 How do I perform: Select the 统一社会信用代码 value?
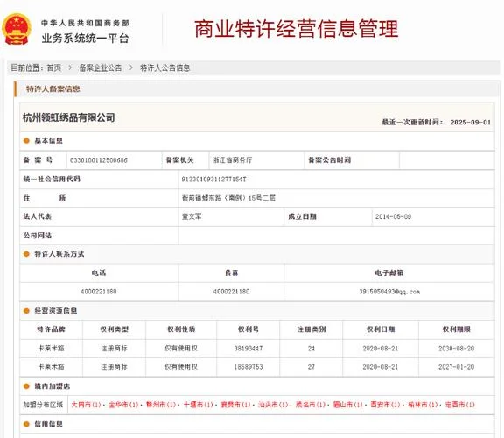coord(213,179)
